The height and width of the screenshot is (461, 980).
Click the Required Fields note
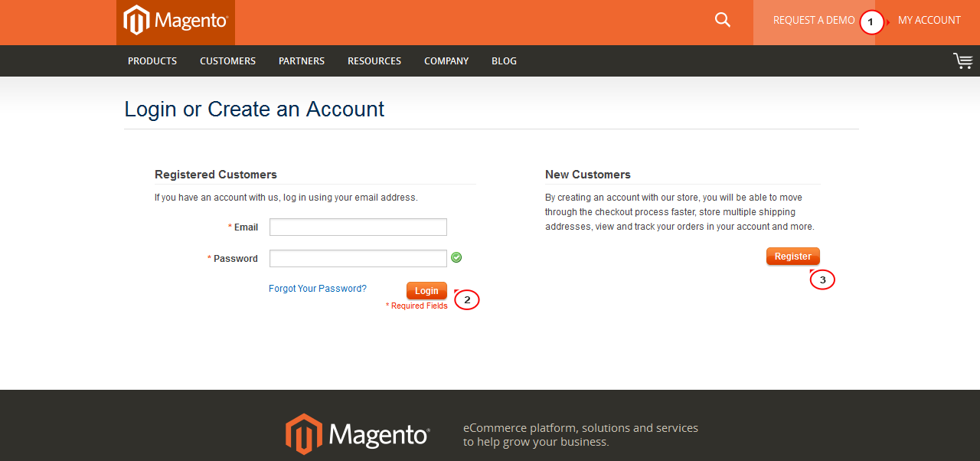click(416, 306)
